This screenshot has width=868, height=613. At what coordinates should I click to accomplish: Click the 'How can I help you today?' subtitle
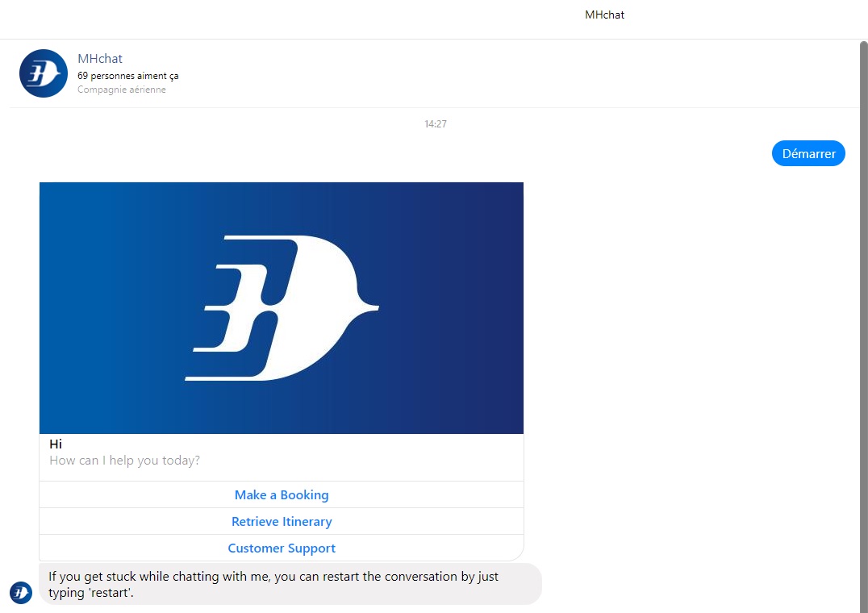coord(125,461)
